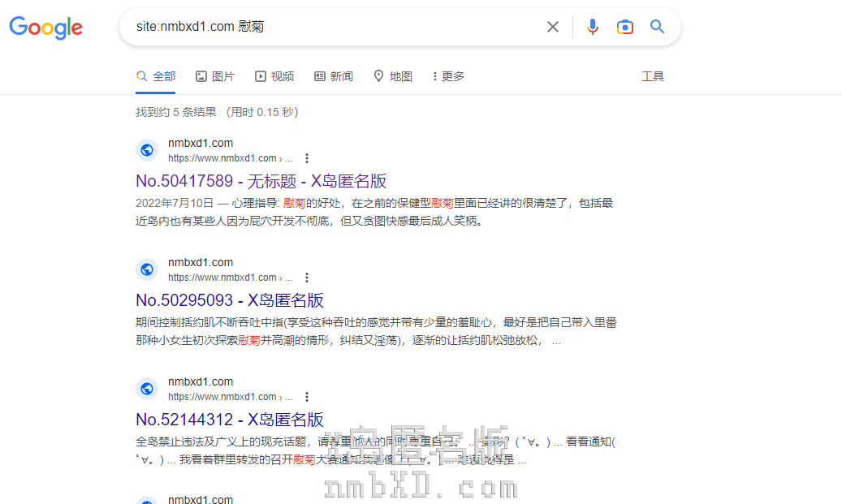
Task: Switch to the 新闻 tab
Action: [x=334, y=76]
